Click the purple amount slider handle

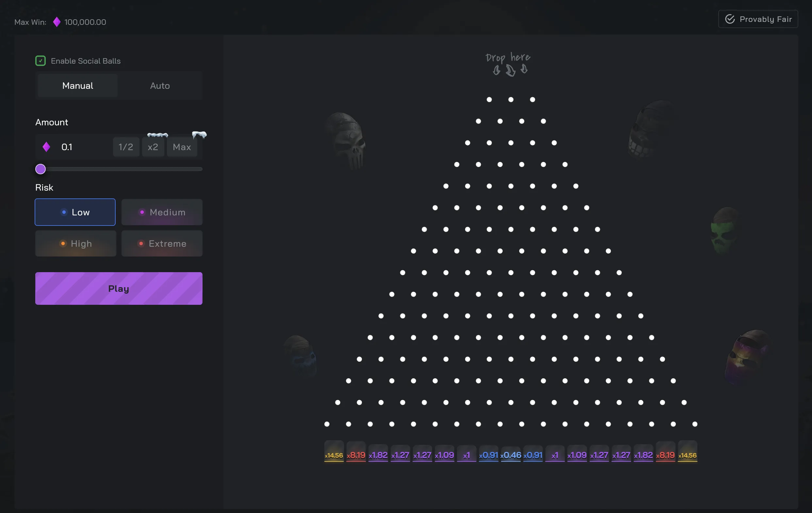(41, 169)
